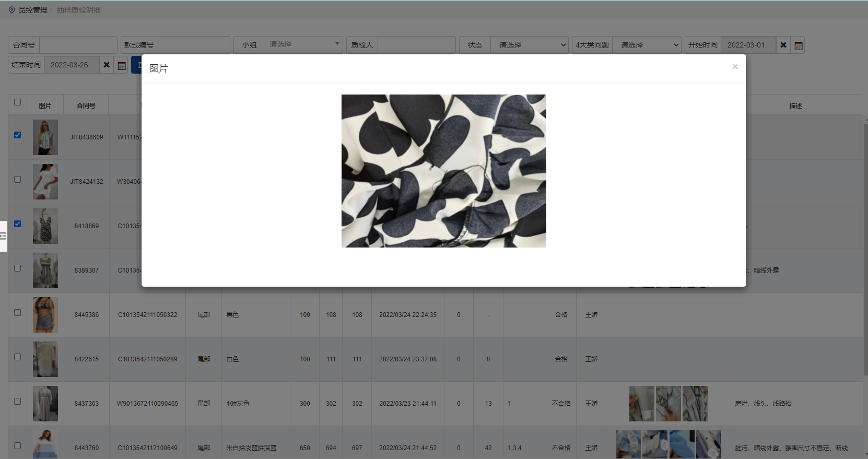Close the 图片 image dialog
This screenshot has height=459, width=868.
735,67
